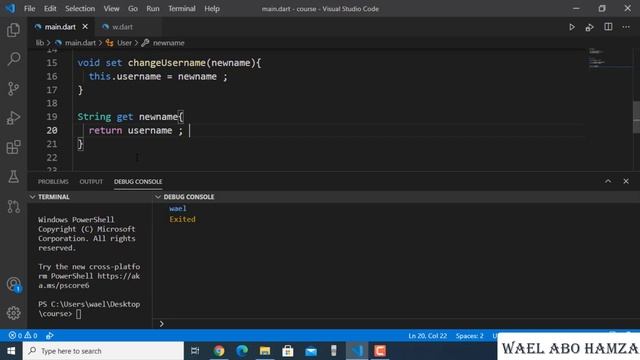The height and width of the screenshot is (360, 640).
Task: Click the newname breadcrumb
Action: coord(169,43)
